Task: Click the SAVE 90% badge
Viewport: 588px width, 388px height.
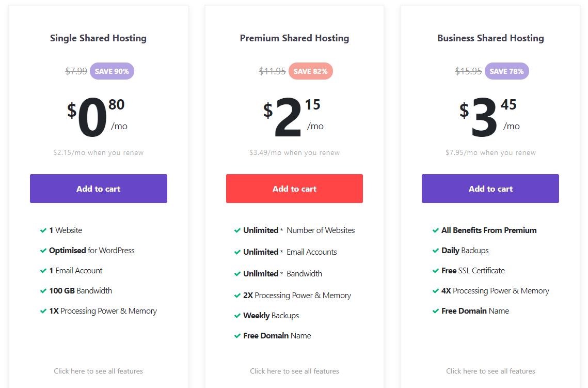Action: [x=112, y=71]
